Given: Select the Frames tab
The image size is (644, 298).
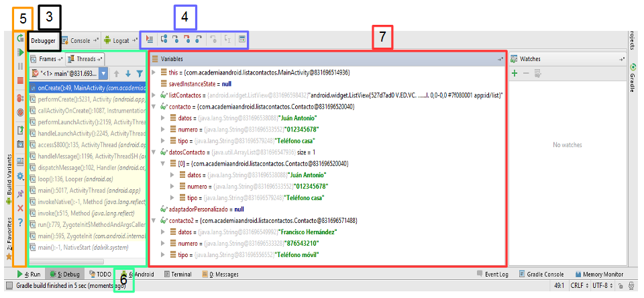Looking at the screenshot, I should (x=47, y=59).
